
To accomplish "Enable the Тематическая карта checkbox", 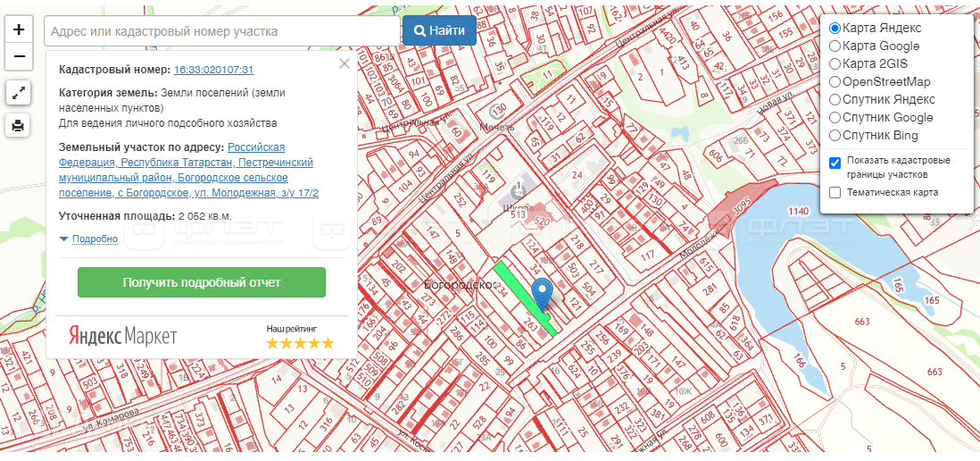I will tap(835, 192).
